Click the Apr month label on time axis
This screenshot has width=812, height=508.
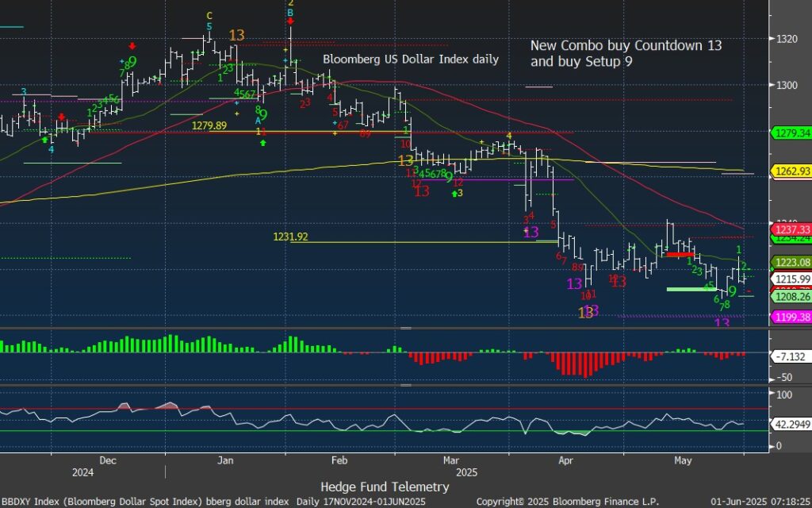pyautogui.click(x=566, y=460)
